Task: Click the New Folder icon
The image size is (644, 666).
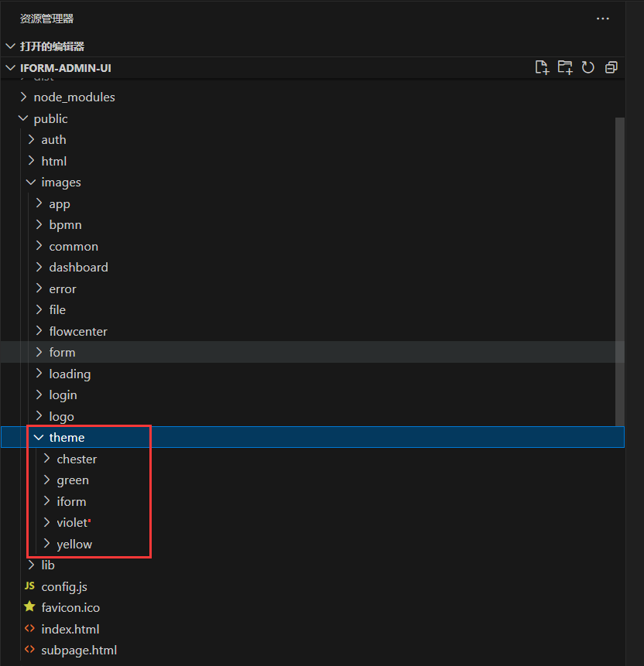Action: coord(565,68)
